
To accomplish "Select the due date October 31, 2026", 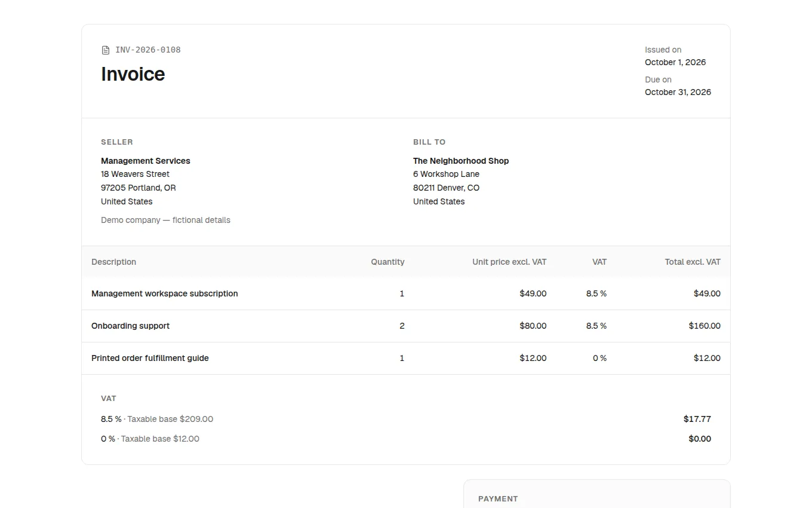I will click(678, 92).
